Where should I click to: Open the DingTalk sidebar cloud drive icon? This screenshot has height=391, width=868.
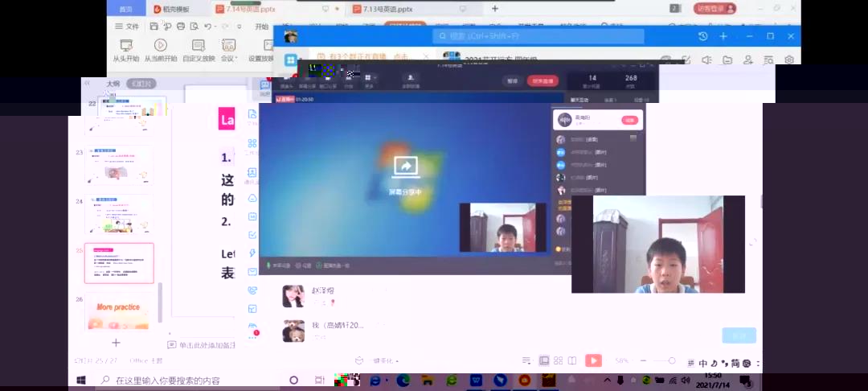tap(252, 198)
